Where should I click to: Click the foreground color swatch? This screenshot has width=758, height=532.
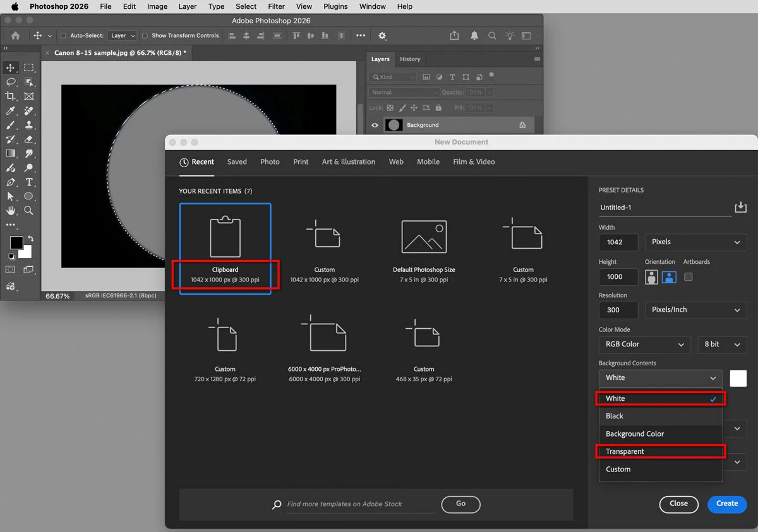pyautogui.click(x=16, y=243)
